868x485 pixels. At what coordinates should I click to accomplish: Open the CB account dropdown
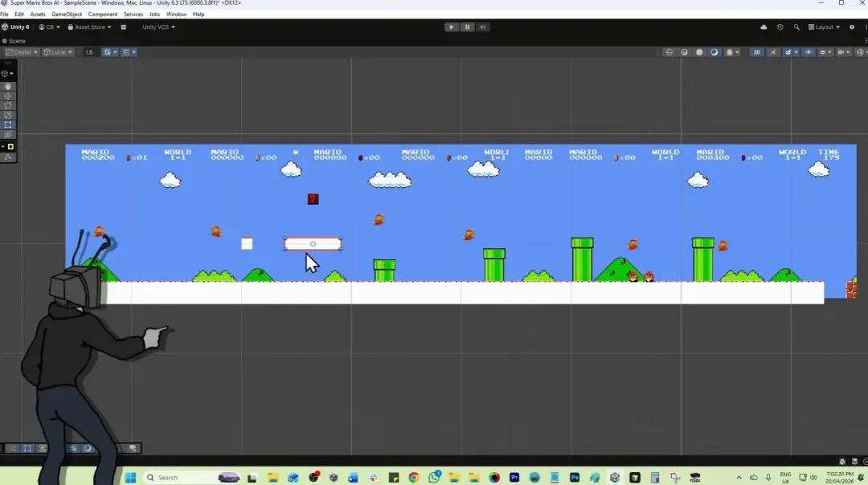click(49, 27)
